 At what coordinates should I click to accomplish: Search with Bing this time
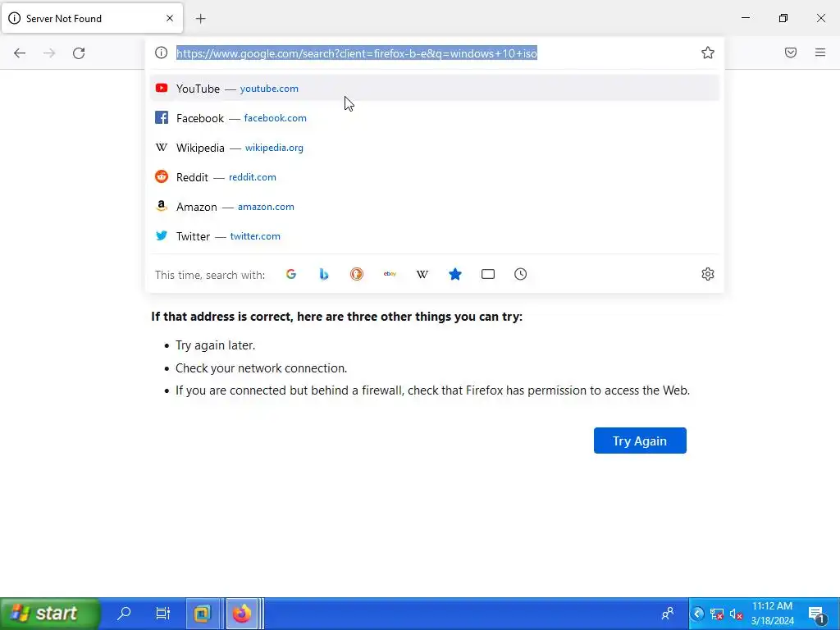pyautogui.click(x=323, y=274)
